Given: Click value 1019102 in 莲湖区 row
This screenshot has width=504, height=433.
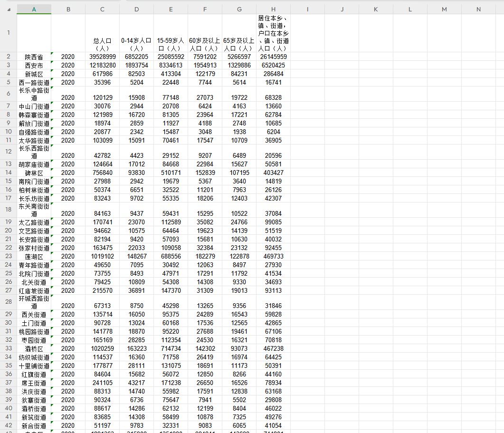Looking at the screenshot, I should click(x=102, y=256).
